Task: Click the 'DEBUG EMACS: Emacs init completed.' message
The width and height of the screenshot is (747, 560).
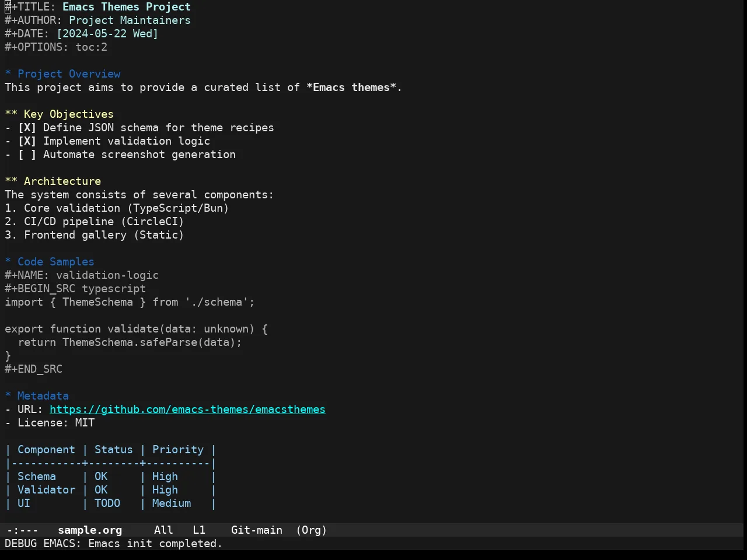Action: (x=114, y=544)
